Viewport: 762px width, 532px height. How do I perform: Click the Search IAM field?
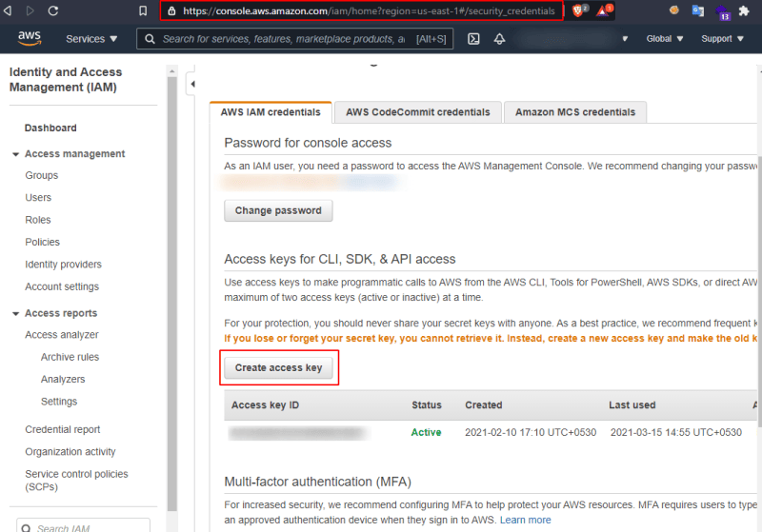coord(83,526)
